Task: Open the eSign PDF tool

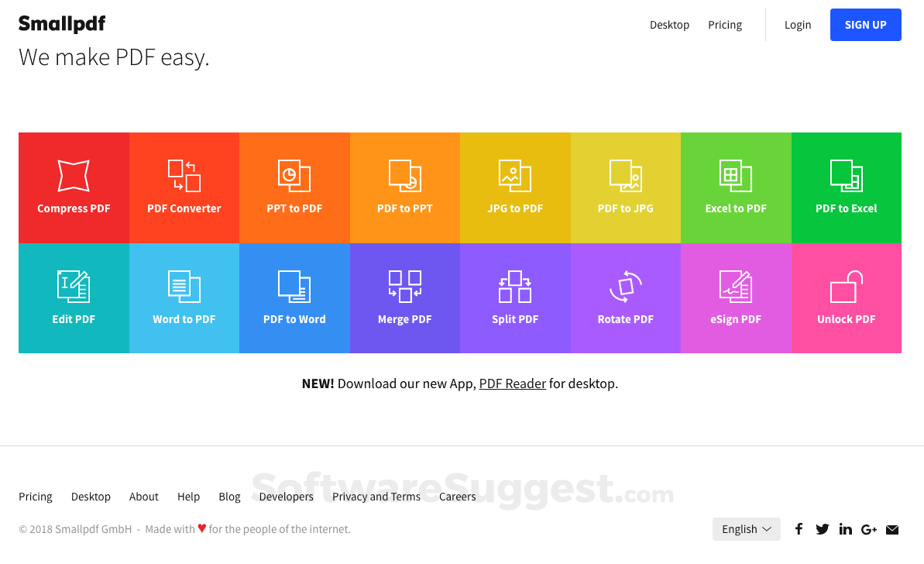Action: pyautogui.click(x=736, y=297)
